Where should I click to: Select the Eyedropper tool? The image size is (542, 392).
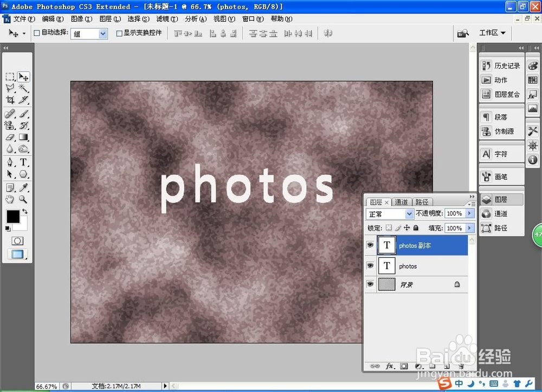pyautogui.click(x=23, y=187)
